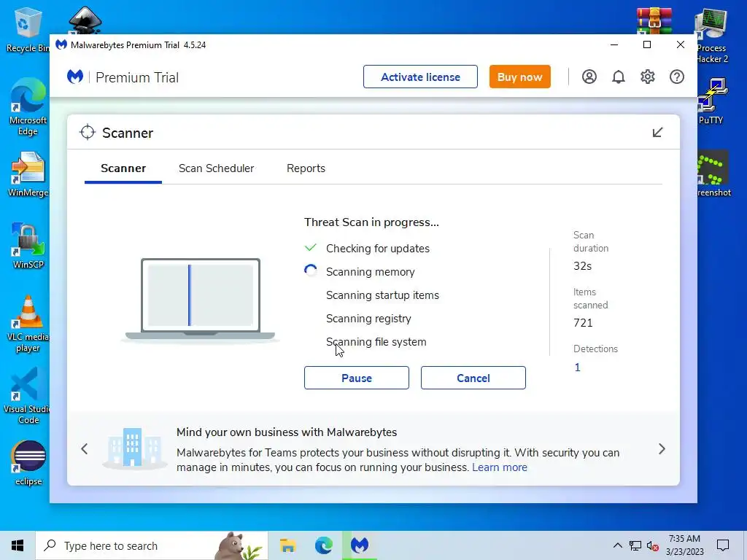Screen dimensions: 747x560
Task: Click the spinner beside Scanning memory
Action: 311,271
